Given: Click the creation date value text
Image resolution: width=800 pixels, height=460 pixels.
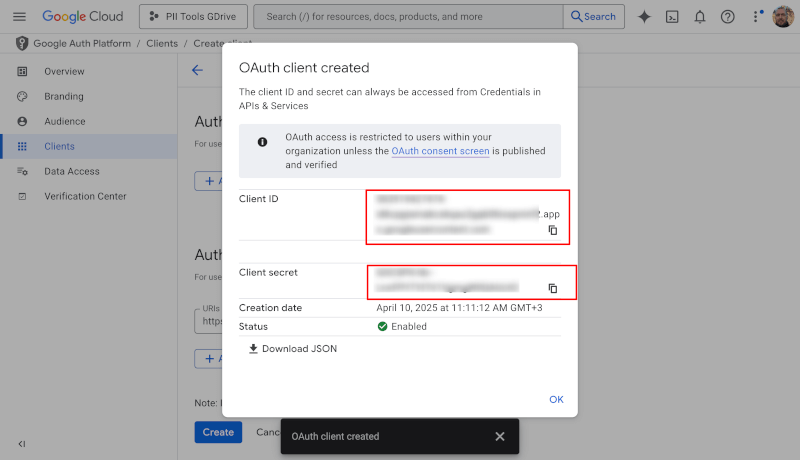Looking at the screenshot, I should [459, 308].
